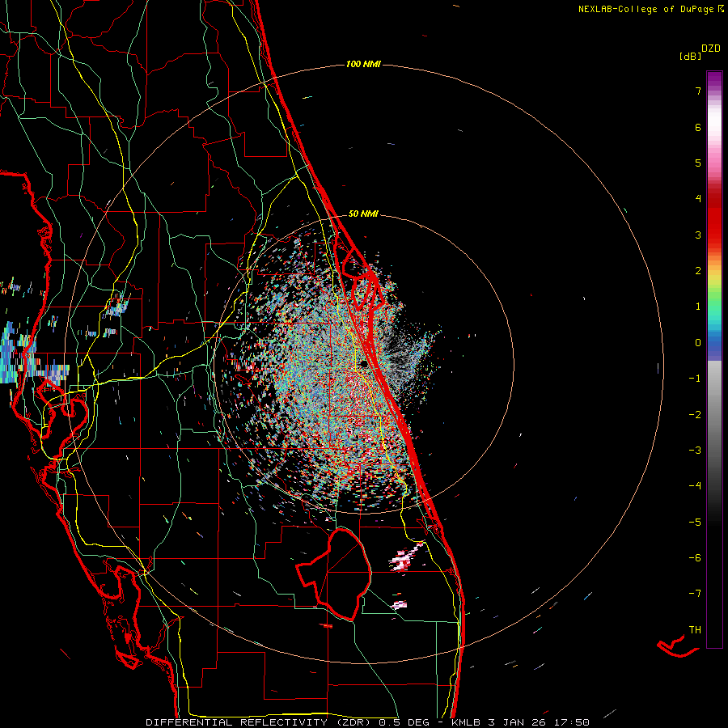This screenshot has height=728, width=728.
Task: Click the -2 value on the color scale
Action: pos(695,415)
